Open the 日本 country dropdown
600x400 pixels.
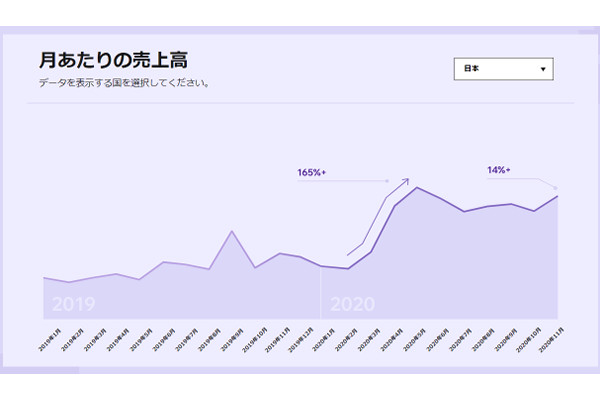(x=503, y=69)
